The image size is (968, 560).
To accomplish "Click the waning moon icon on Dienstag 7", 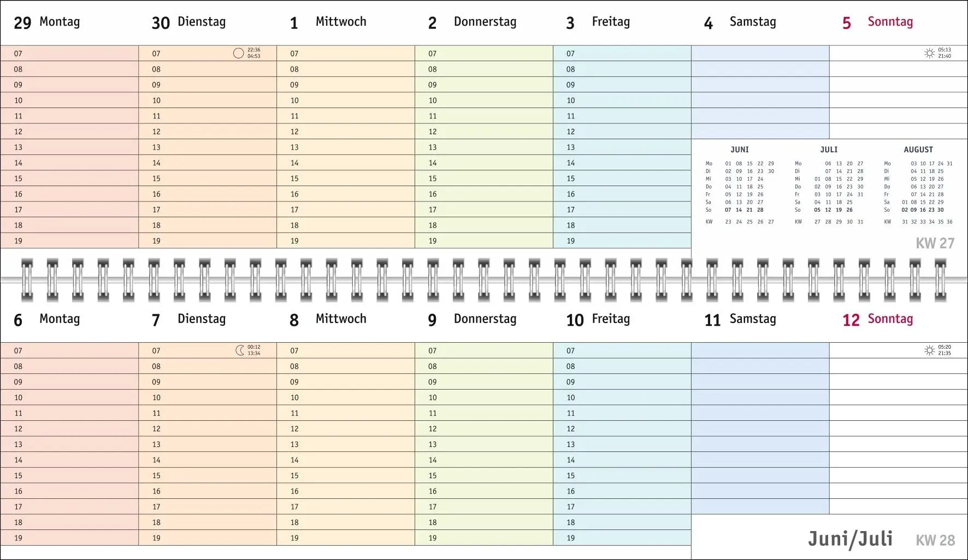I will [239, 350].
